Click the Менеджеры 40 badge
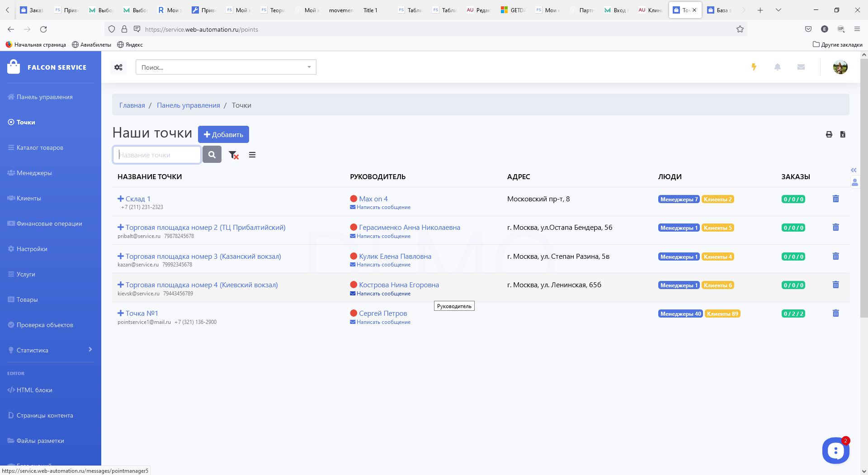 [x=680, y=314]
